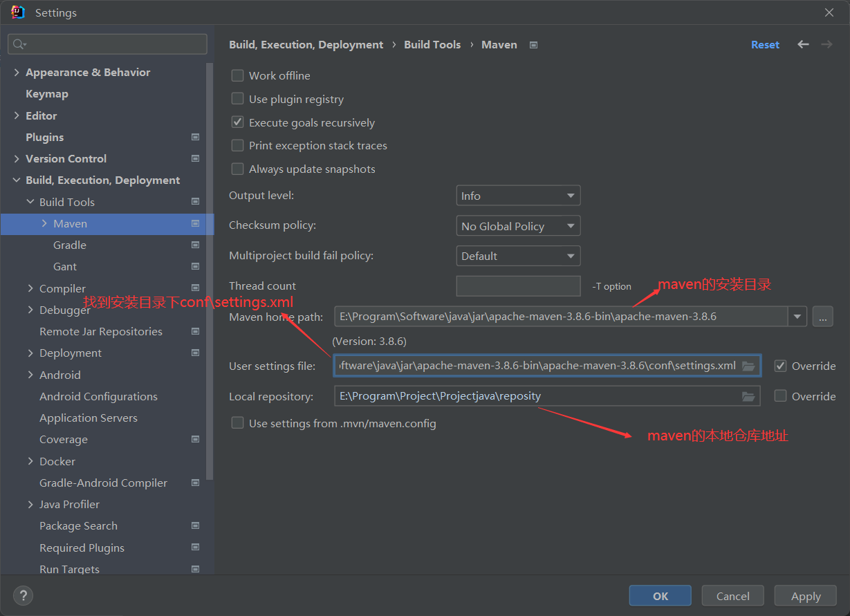Open the Output level dropdown
The image size is (850, 616).
click(518, 196)
